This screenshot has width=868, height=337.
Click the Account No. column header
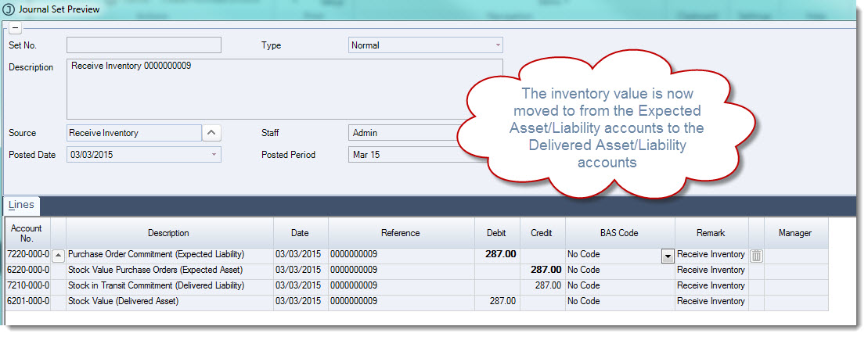27,233
